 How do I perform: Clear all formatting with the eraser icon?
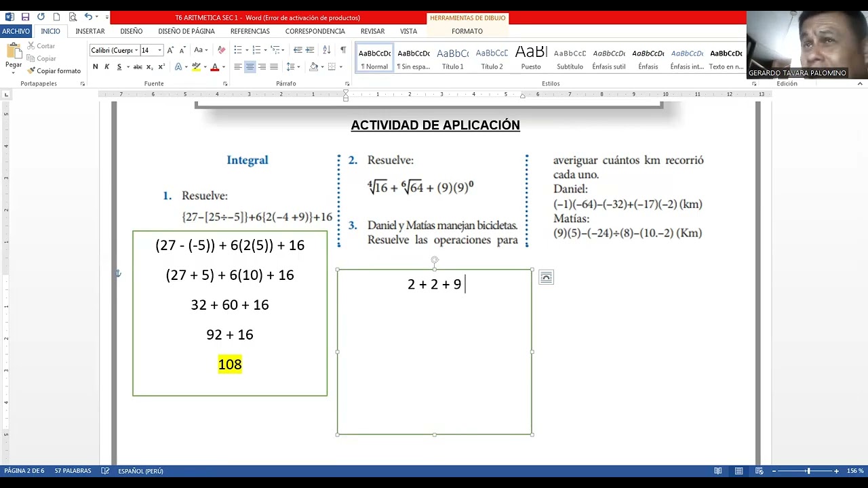[x=221, y=50]
